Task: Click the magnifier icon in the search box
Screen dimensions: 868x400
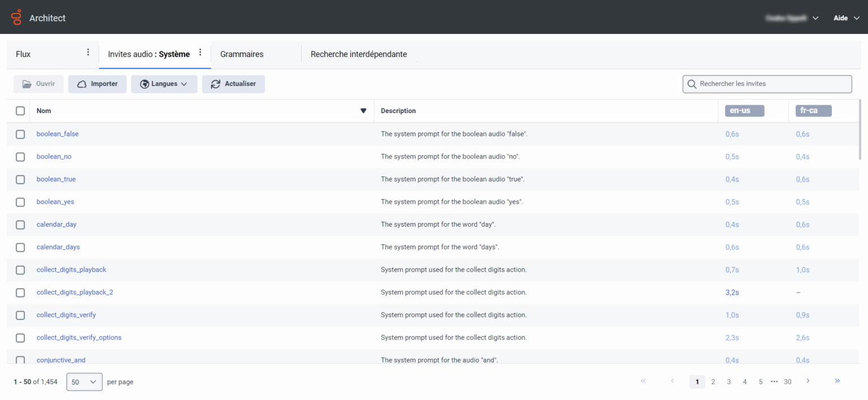Action: pyautogui.click(x=692, y=84)
